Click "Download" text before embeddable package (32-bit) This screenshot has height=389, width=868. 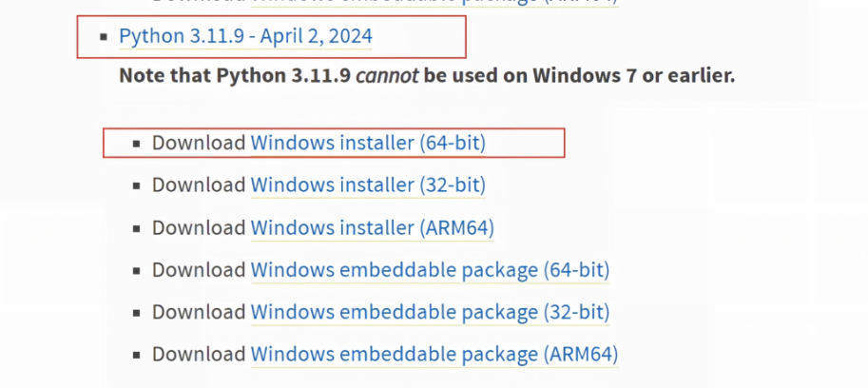[x=199, y=312]
